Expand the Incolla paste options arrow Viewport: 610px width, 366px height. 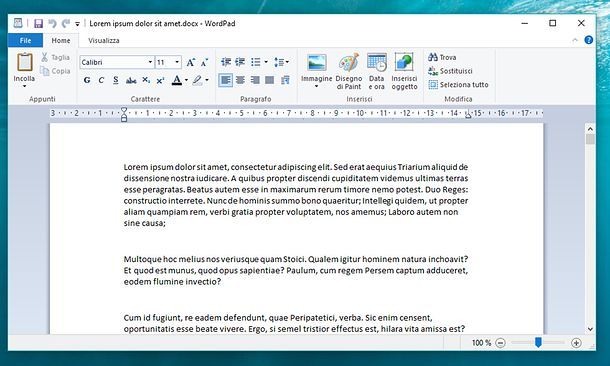pos(24,86)
